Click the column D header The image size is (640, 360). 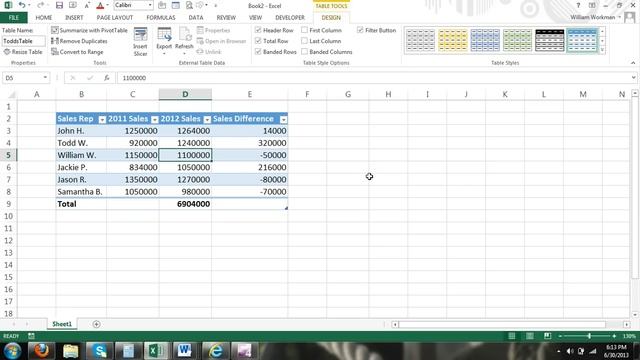[x=185, y=94]
